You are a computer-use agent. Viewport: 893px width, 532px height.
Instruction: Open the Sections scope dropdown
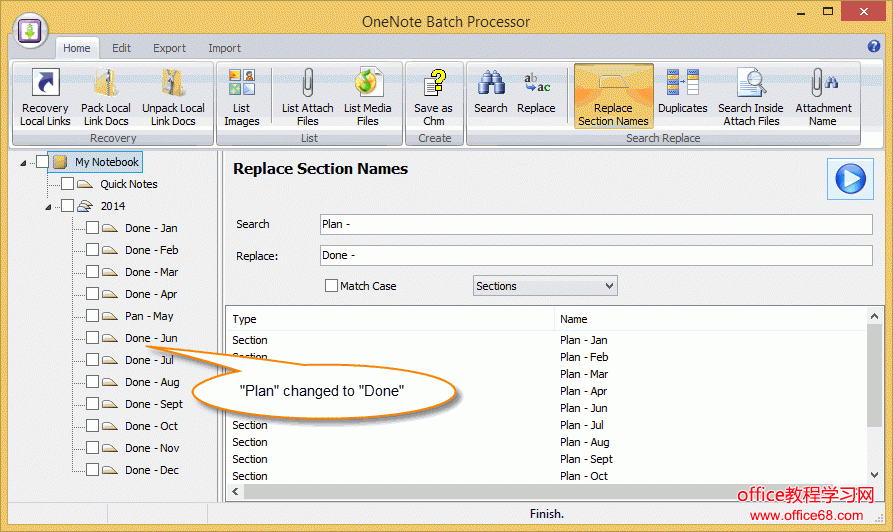[x=545, y=286]
